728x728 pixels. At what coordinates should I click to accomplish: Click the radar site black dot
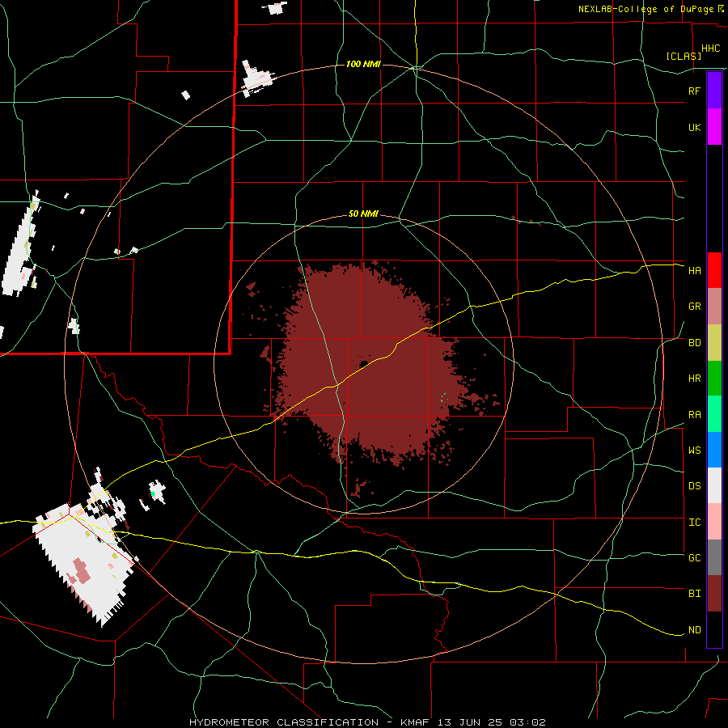[x=364, y=363]
